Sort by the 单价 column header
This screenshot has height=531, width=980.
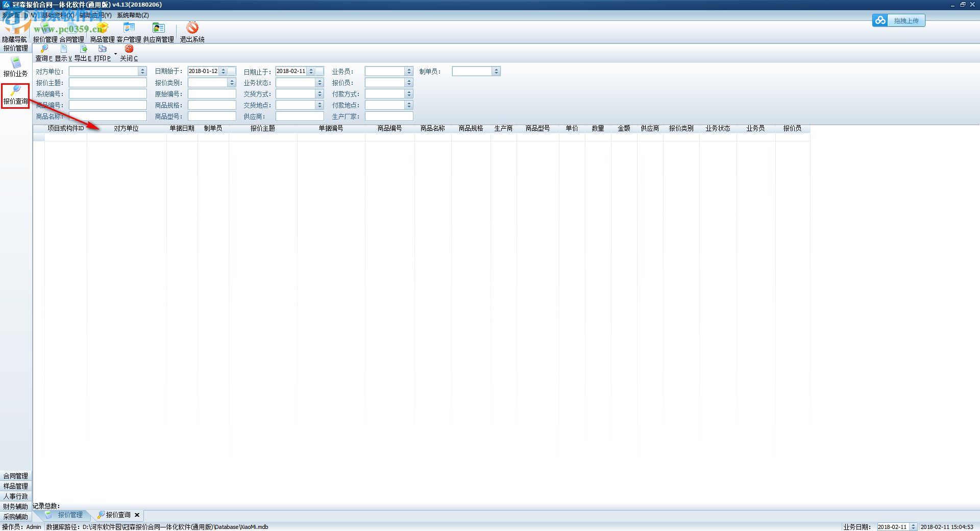click(x=572, y=129)
